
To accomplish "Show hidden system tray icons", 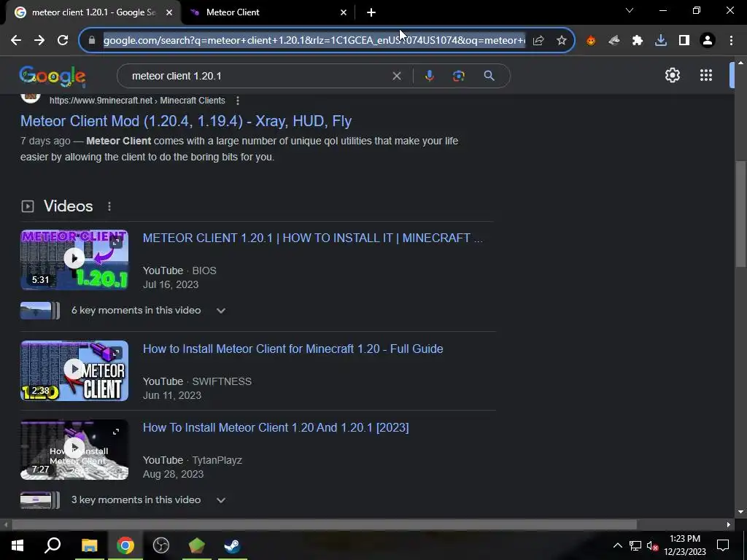I will (617, 545).
